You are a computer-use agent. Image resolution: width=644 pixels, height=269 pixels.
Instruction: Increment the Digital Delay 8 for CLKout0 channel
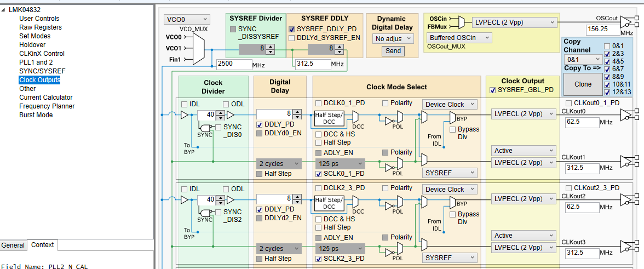coord(298,112)
